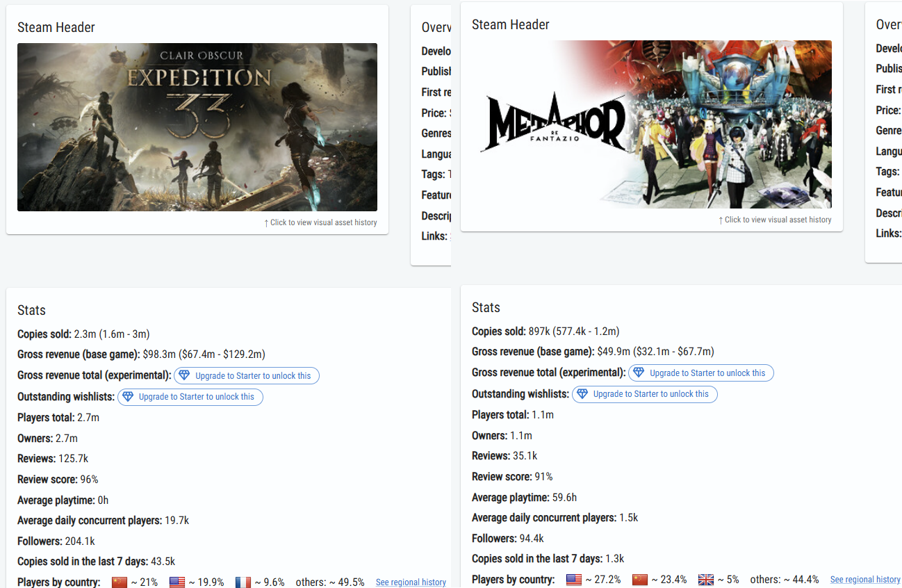Image resolution: width=902 pixels, height=588 pixels.
Task: Click Players total 1.1m row
Action: [x=513, y=415]
